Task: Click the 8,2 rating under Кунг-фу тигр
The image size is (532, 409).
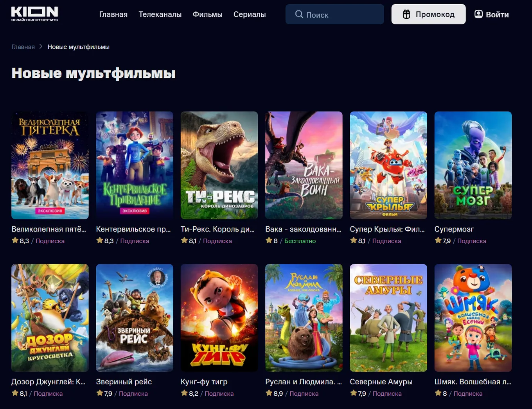Action: tap(194, 393)
